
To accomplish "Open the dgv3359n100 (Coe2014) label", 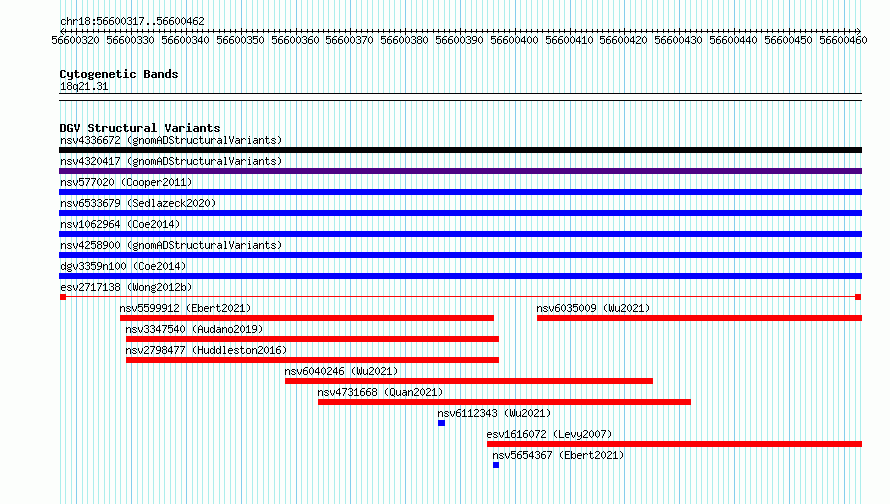I will pos(123,266).
